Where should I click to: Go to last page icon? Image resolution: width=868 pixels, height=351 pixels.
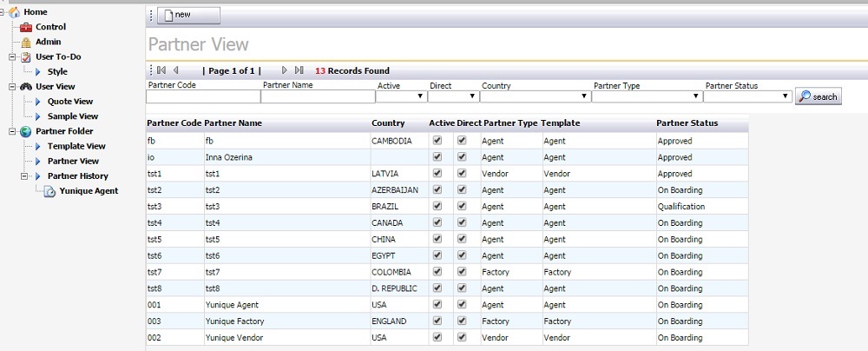[x=299, y=70]
